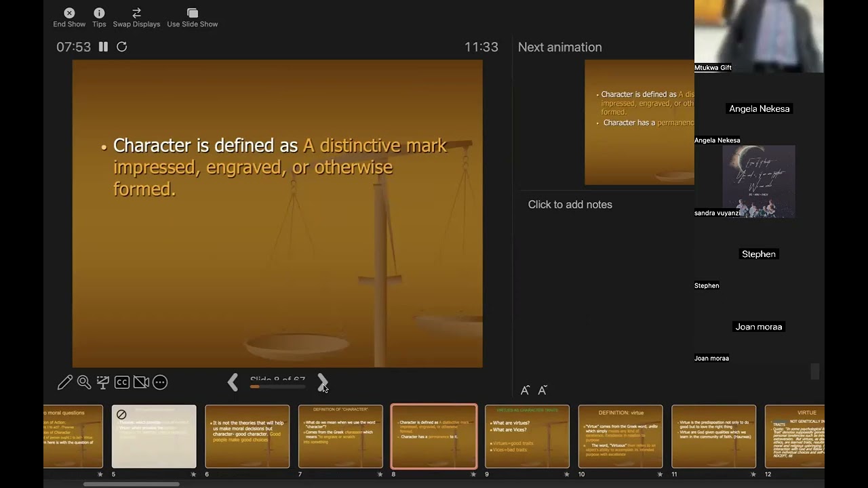Toggle closed captions CC button
This screenshot has width=868, height=488.
pyautogui.click(x=122, y=382)
